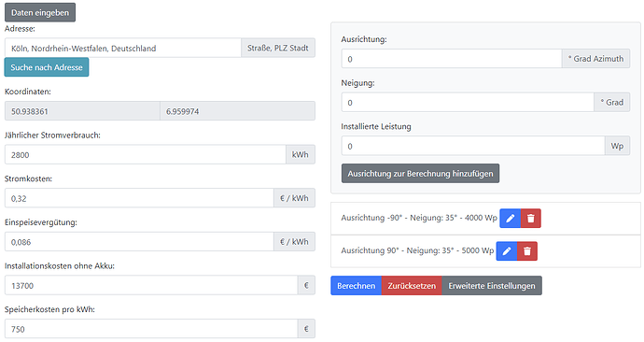Click text 'Ausrichtung -90° - Neigung: 35° - 4000 Wp'
Image resolution: width=644 pixels, height=342 pixels.
[419, 218]
